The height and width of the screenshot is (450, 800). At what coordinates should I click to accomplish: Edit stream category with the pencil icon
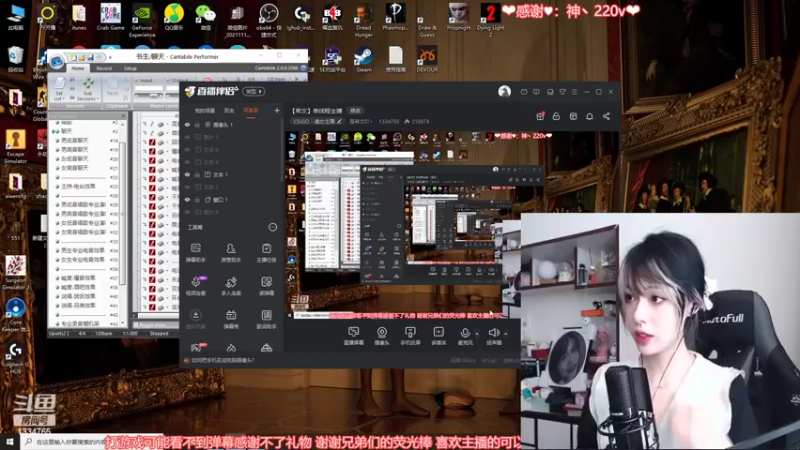point(339,121)
